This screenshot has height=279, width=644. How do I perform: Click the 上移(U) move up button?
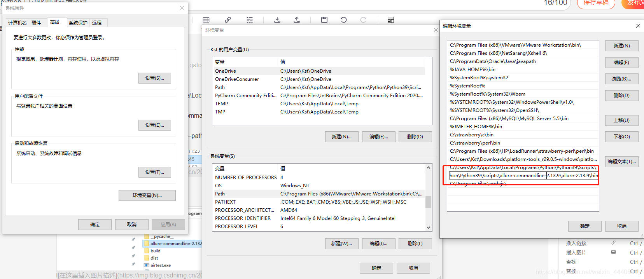[621, 120]
